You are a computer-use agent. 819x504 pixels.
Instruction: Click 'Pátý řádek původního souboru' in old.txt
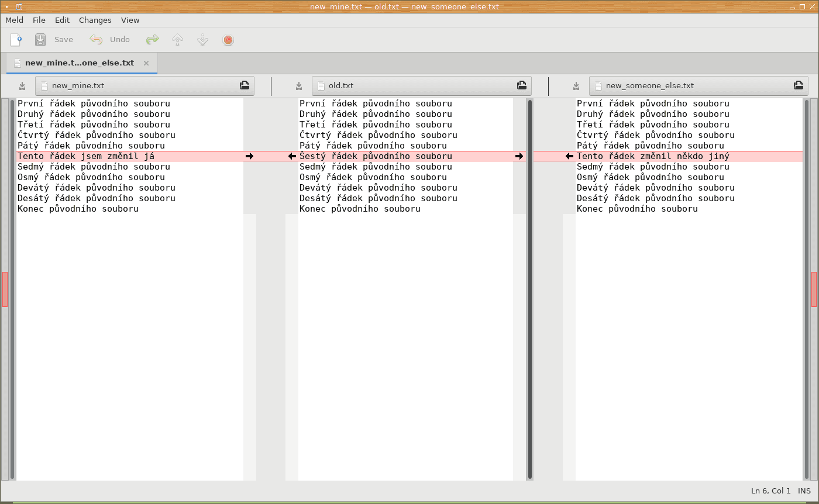(x=373, y=146)
